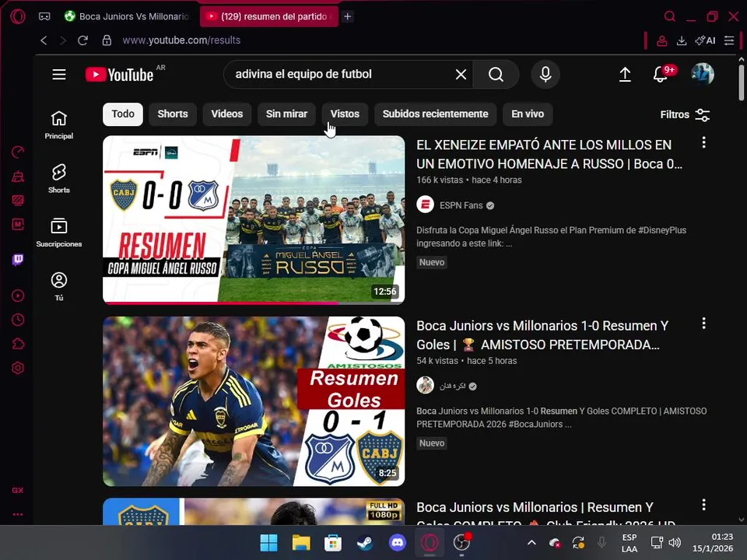
Task: Run search with magnifier button
Action: (496, 75)
